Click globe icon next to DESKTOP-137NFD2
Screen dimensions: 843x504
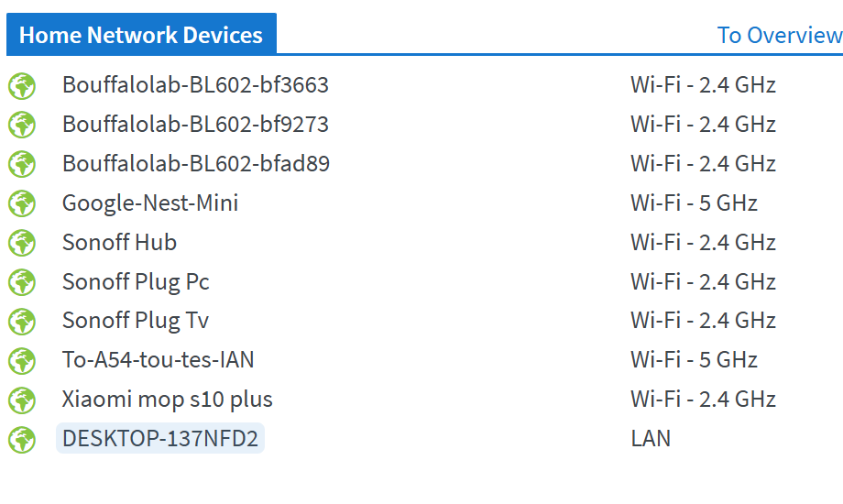pos(22,440)
